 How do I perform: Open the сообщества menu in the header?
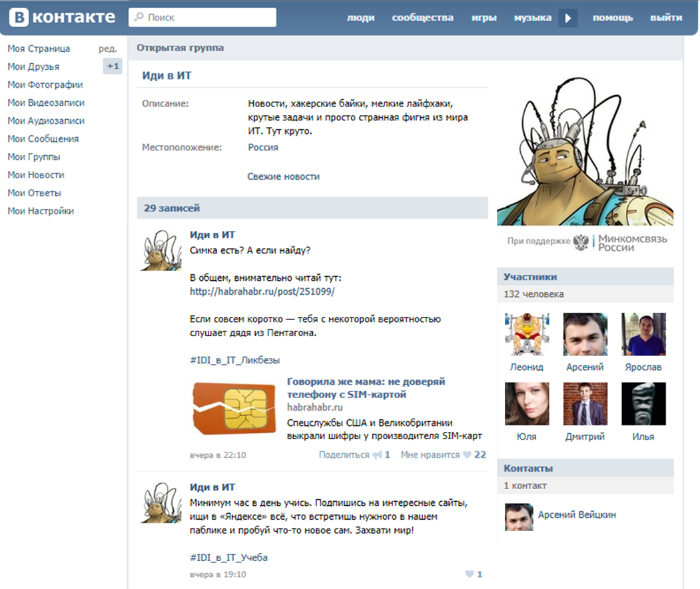coord(422,18)
